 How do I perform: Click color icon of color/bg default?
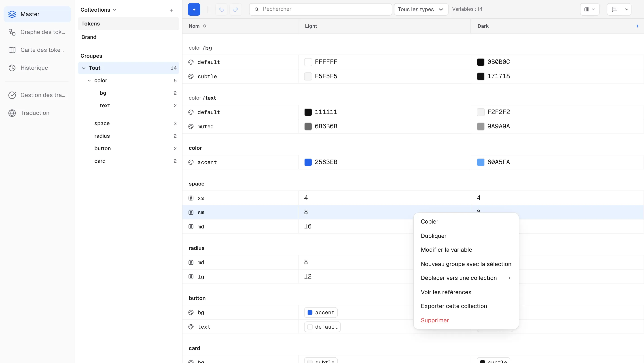191,62
